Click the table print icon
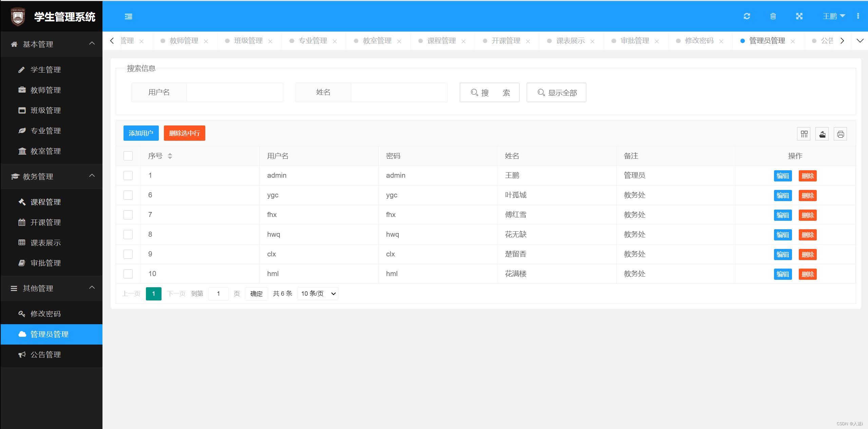Screen dimensions: 868x429 coord(841,134)
